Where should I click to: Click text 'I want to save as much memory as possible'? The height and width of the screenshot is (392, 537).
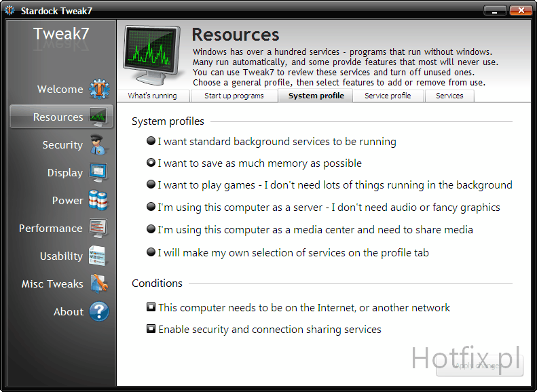click(x=259, y=163)
